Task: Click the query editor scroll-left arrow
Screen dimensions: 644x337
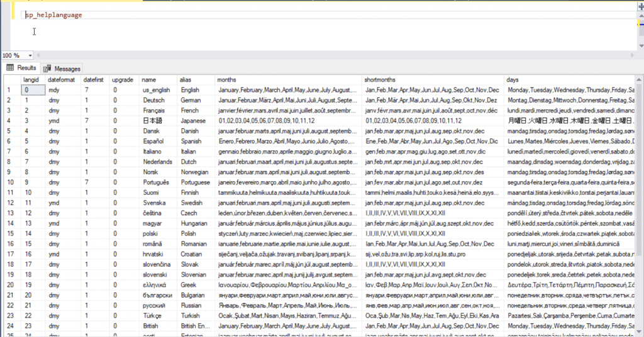Action: tap(38, 55)
